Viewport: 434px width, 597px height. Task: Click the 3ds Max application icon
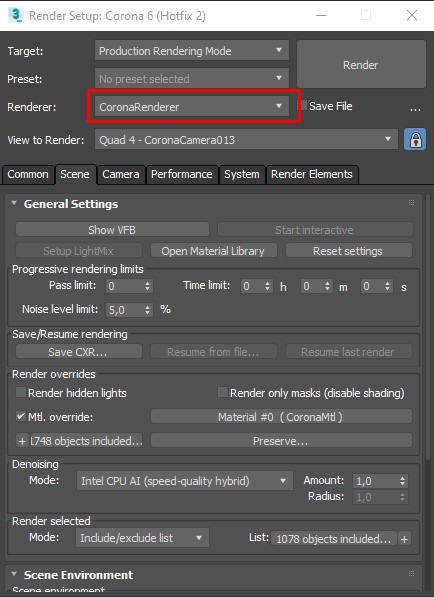pyautogui.click(x=16, y=15)
